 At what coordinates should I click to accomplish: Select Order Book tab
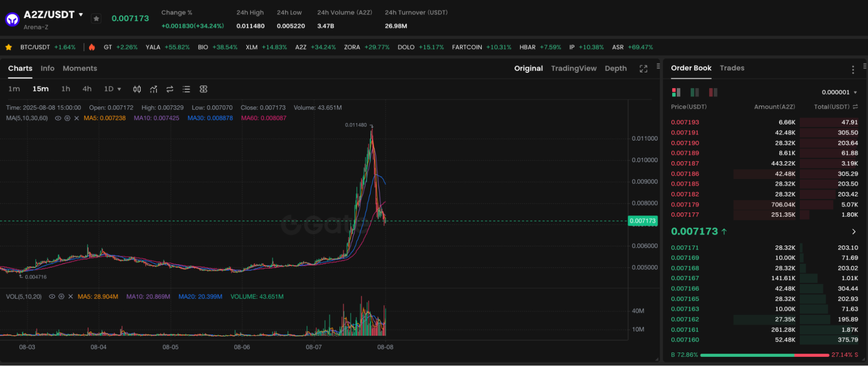pyautogui.click(x=691, y=68)
